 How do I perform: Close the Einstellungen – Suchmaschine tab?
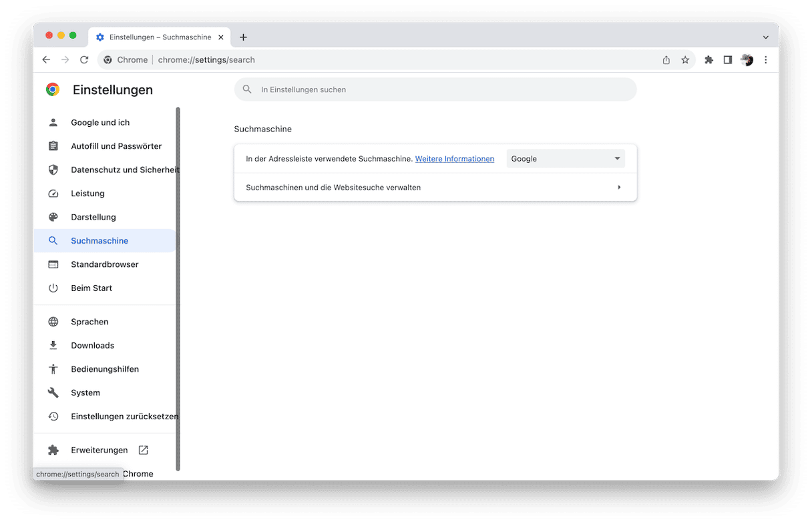tap(221, 37)
